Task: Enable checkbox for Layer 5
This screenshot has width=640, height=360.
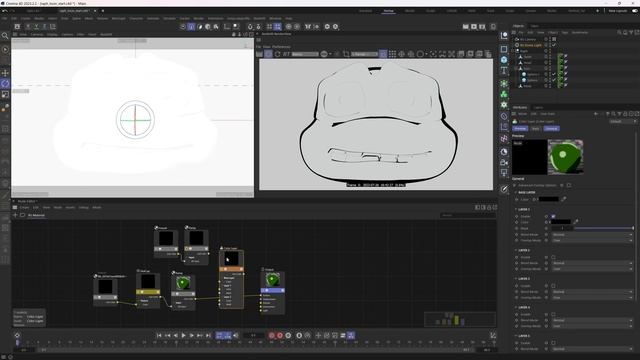Action: [553, 343]
